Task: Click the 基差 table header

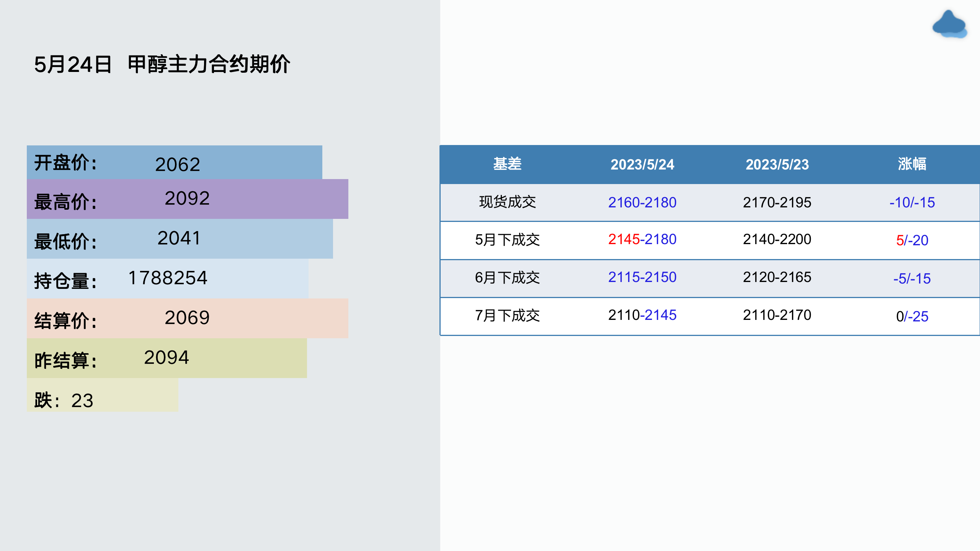Action: [507, 164]
